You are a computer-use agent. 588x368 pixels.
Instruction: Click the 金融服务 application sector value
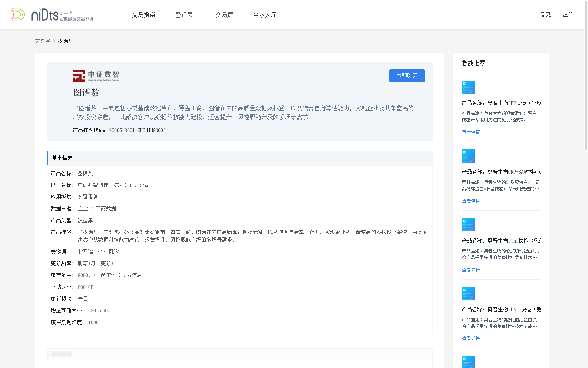click(x=88, y=197)
